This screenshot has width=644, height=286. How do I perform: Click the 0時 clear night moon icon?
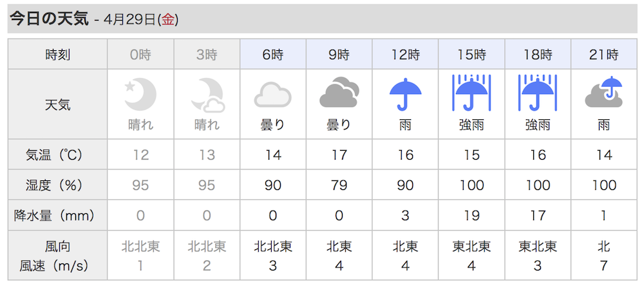tap(140, 95)
